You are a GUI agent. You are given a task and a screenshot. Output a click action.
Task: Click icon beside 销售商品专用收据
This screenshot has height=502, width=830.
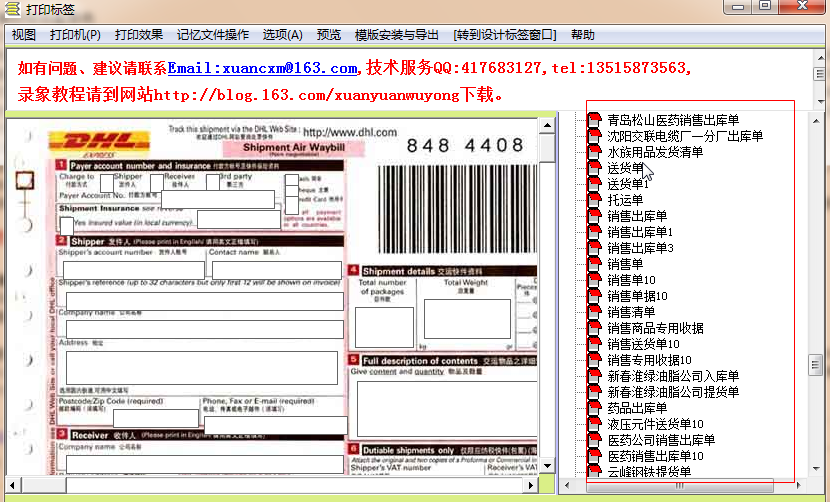tap(594, 328)
